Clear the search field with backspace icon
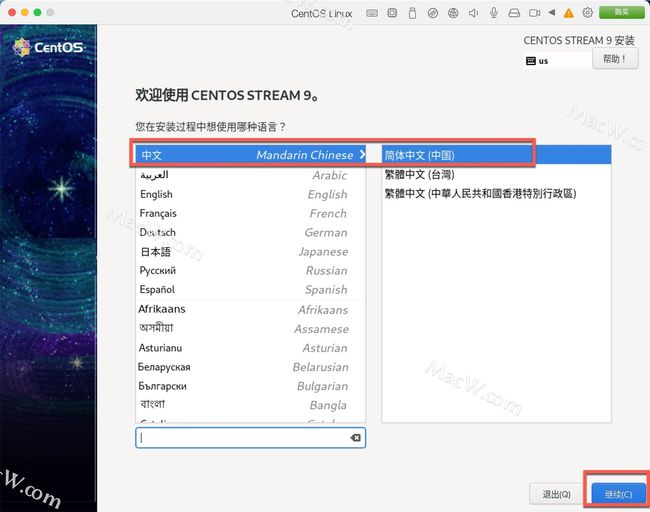The height and width of the screenshot is (512, 650). click(x=355, y=438)
